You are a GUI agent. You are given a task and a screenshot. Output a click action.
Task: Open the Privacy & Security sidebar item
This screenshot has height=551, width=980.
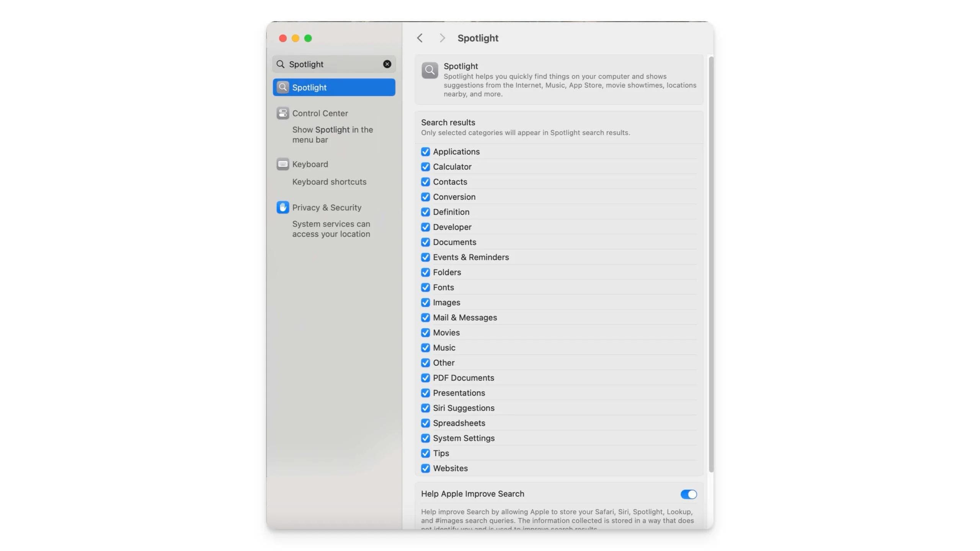327,207
